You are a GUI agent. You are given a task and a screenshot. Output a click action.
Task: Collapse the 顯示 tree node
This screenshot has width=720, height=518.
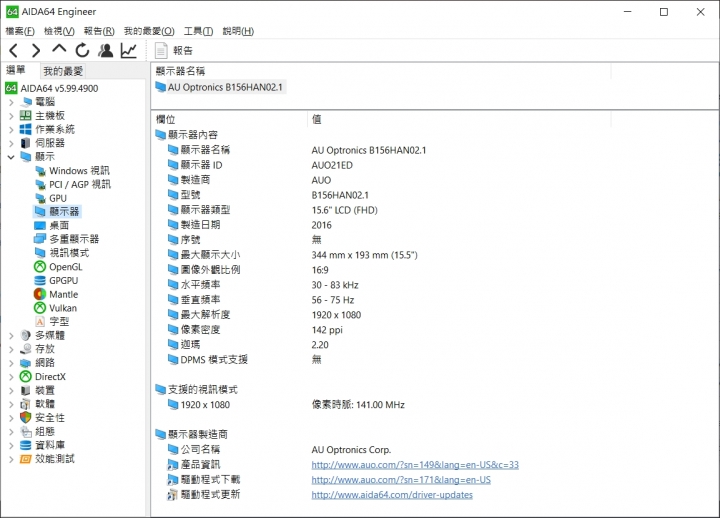(11, 157)
